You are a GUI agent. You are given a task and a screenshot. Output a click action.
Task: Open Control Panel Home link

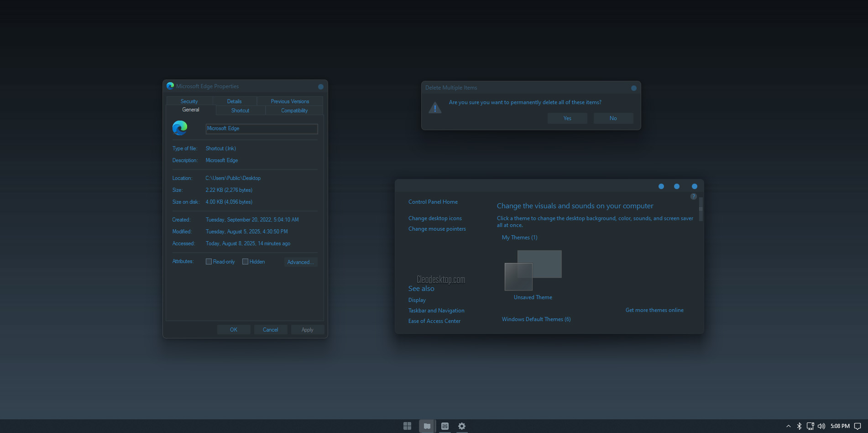tap(433, 202)
